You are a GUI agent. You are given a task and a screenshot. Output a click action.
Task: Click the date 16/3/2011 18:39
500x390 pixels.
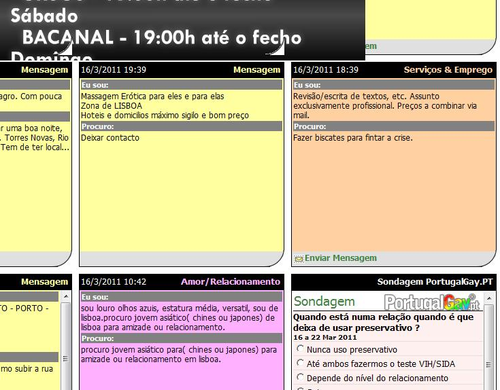point(326,70)
